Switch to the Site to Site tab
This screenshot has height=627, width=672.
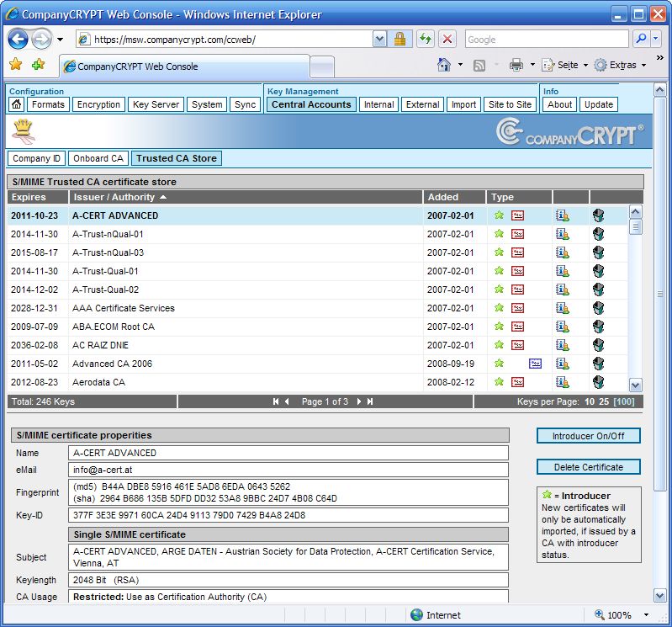[x=510, y=104]
